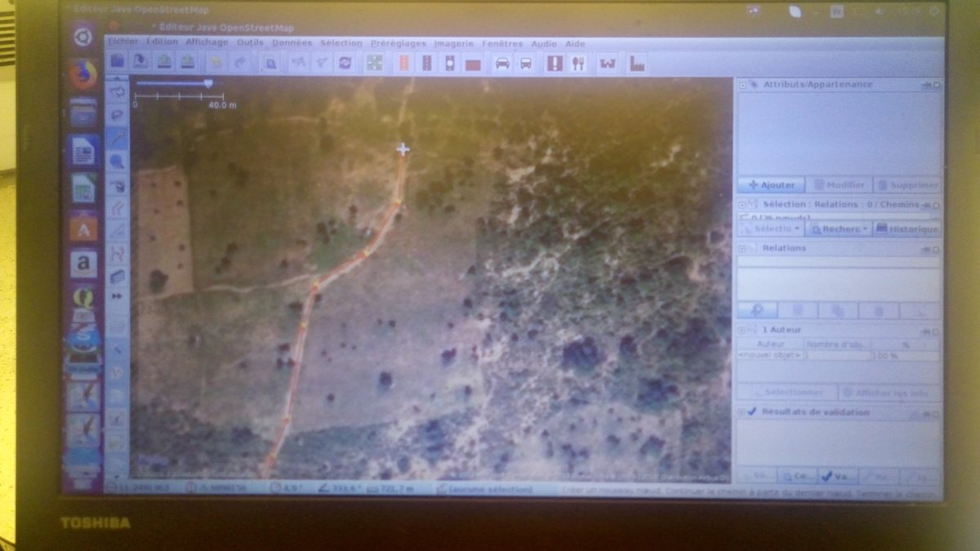This screenshot has height=551, width=980.
Task: Click the Modifier button
Action: (840, 185)
